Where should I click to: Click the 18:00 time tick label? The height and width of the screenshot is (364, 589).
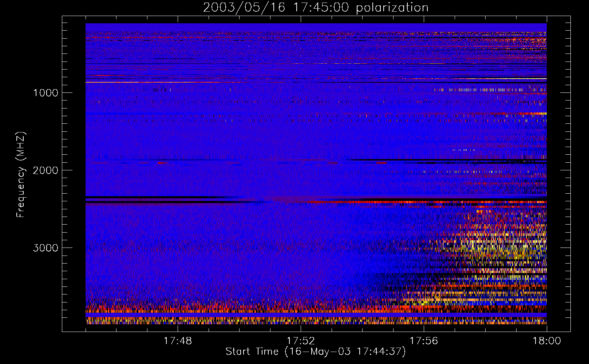(547, 341)
